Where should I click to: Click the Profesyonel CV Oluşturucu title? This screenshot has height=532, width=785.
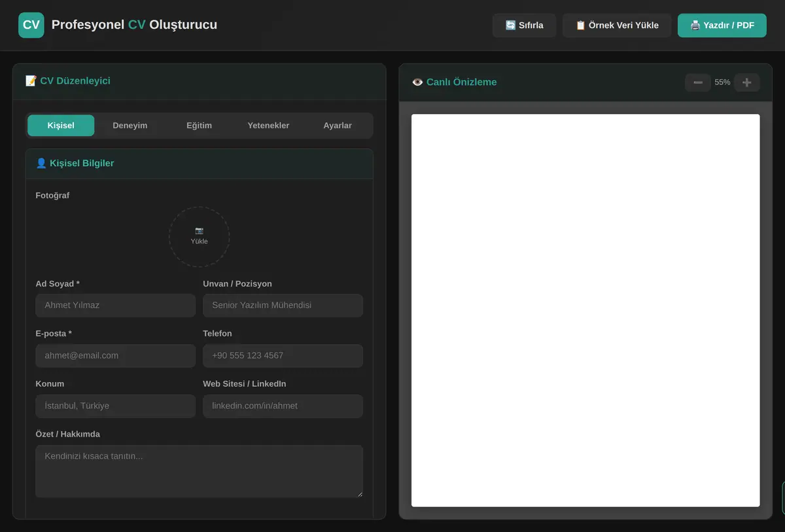[x=134, y=25]
